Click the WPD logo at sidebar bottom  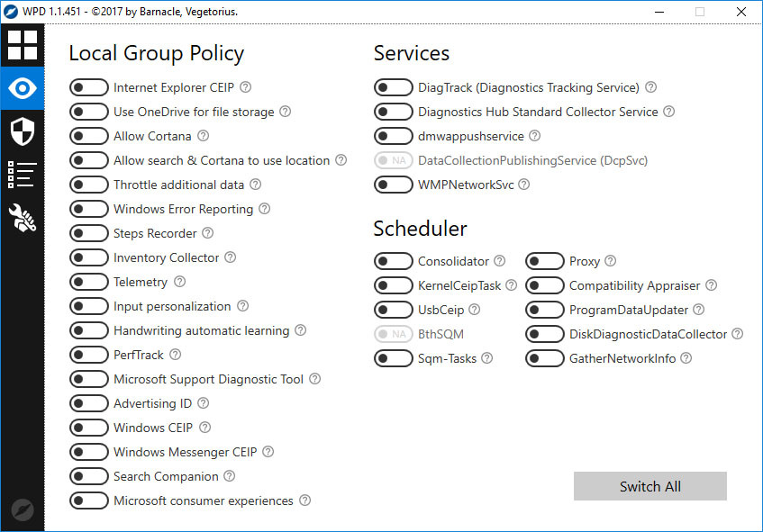coord(22,509)
